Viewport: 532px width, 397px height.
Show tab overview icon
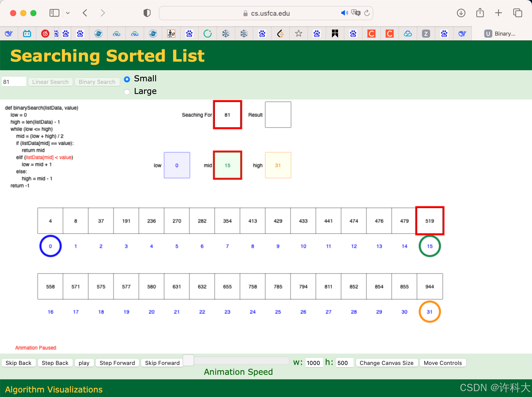518,13
